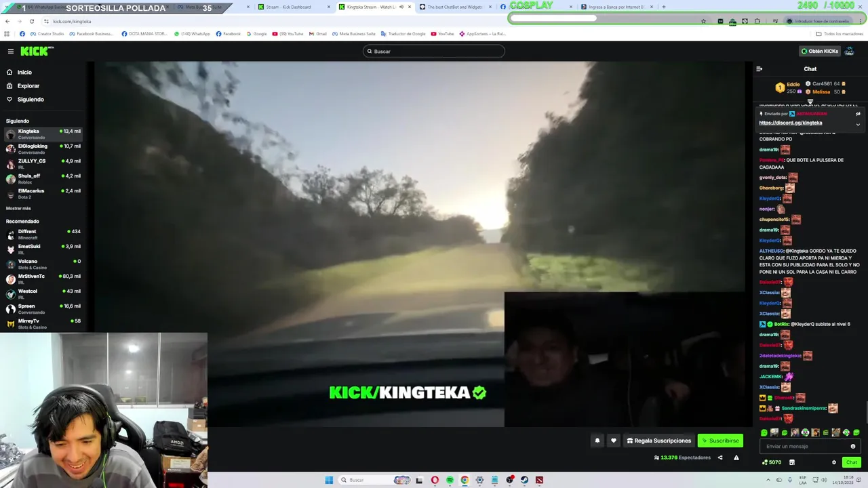The width and height of the screenshot is (868, 488).
Task: Reload the page in the browser
Action: [x=31, y=21]
